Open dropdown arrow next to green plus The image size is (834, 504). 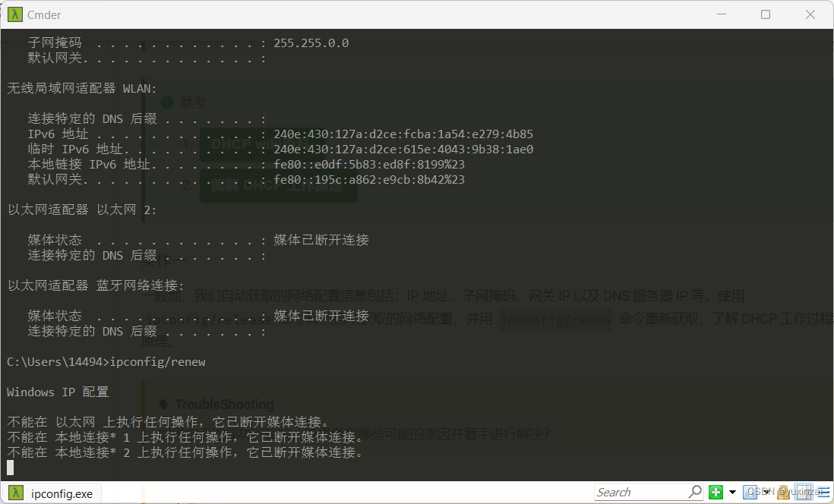732,493
